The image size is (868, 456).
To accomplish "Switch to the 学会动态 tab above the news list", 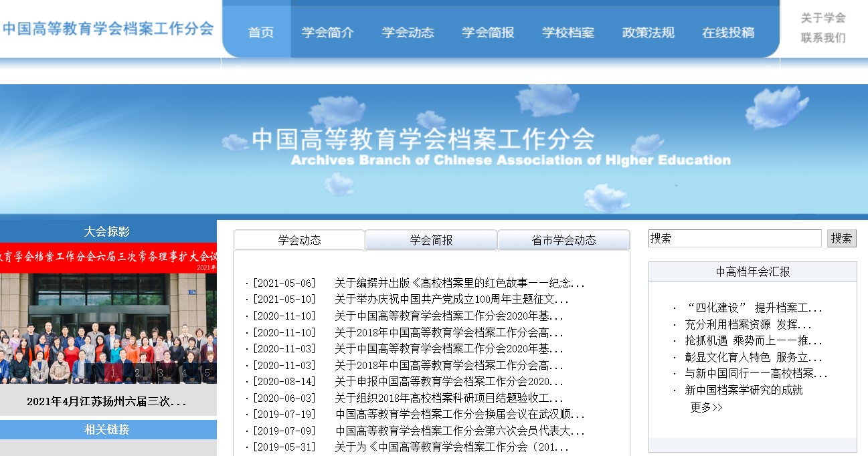I will tap(299, 240).
